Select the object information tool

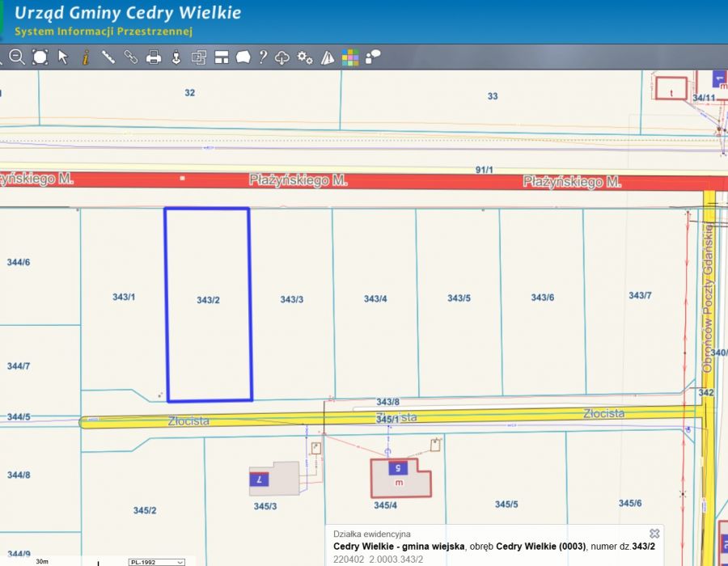pos(85,57)
